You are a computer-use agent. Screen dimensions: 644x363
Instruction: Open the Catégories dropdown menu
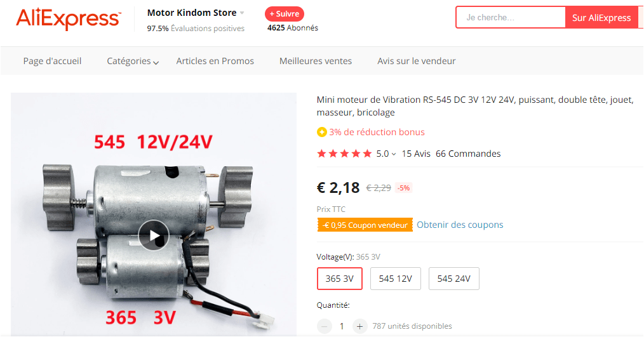pos(133,61)
